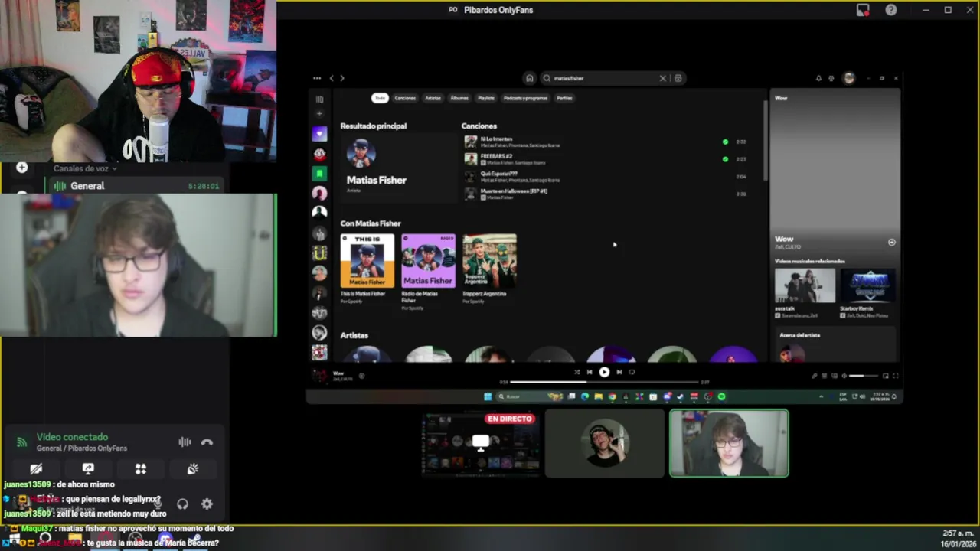Toggle saved checkmark for 'FREEBARS #2'
Screen dimensions: 980x551
click(725, 159)
